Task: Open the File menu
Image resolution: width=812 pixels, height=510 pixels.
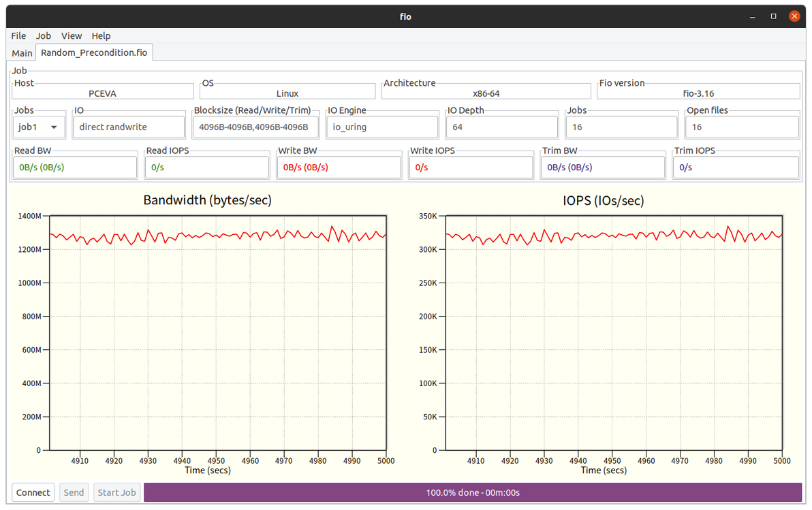Action: tap(18, 35)
